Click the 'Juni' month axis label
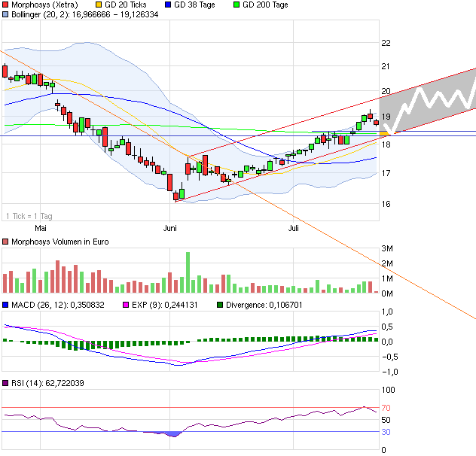 (170, 228)
